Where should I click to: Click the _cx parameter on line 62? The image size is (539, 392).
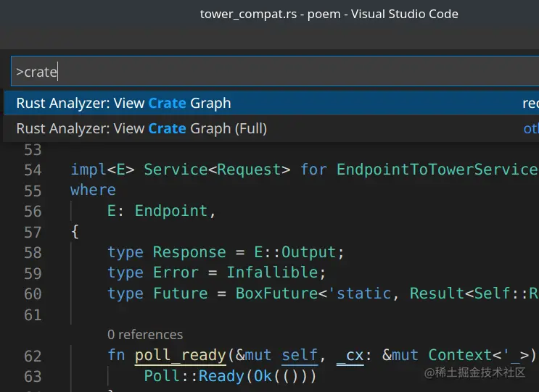click(x=350, y=355)
